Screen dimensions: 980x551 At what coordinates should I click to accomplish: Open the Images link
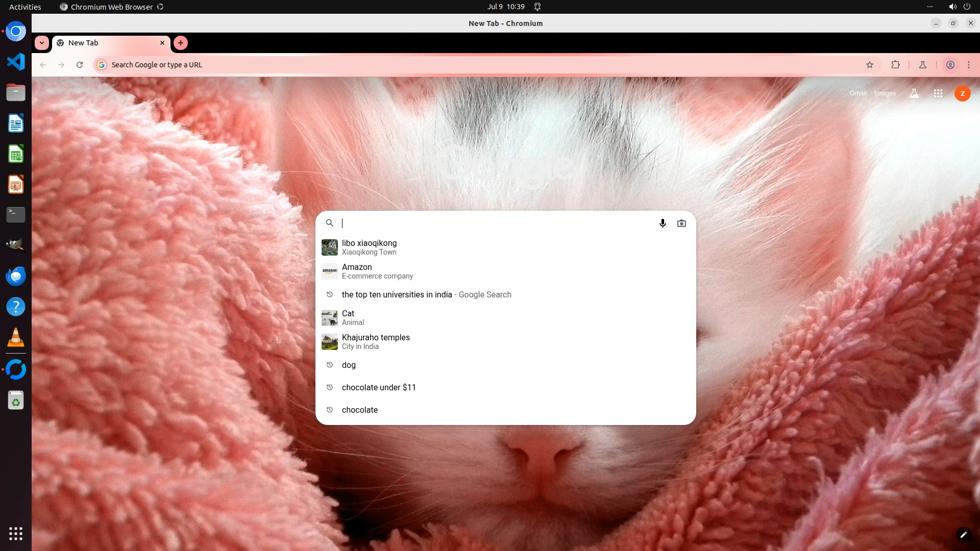885,93
